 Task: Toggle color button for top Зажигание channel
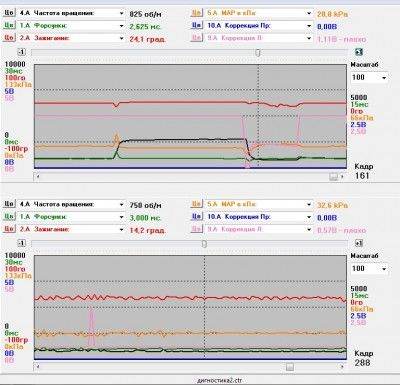pyautogui.click(x=9, y=38)
